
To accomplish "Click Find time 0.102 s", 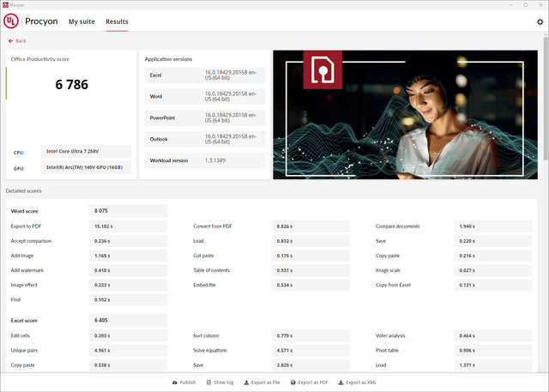I will [x=128, y=300].
